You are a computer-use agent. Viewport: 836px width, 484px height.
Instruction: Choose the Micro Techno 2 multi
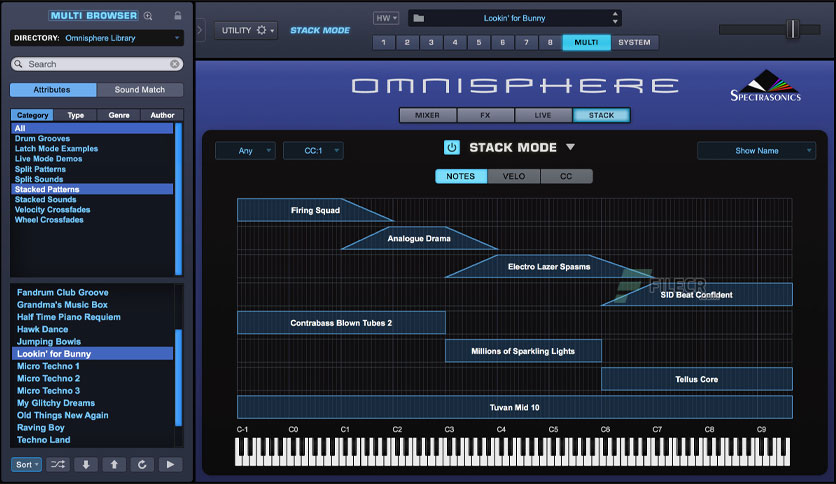92,378
